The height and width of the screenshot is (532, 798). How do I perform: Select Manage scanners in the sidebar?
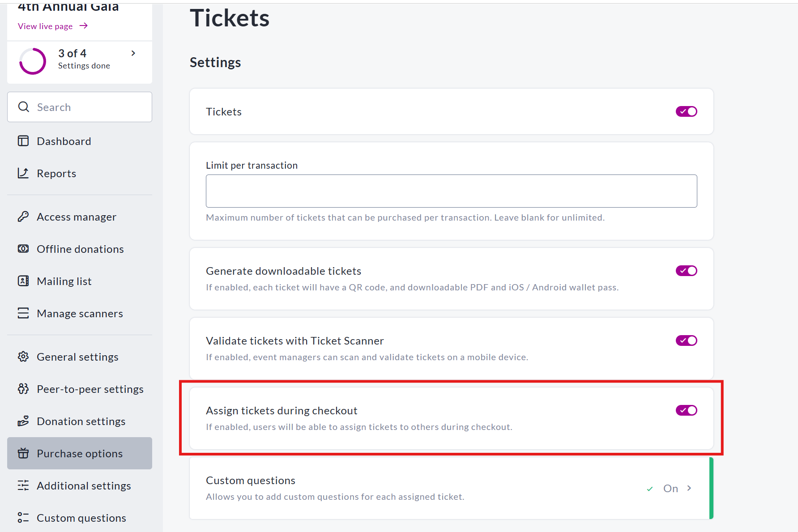pyautogui.click(x=80, y=313)
